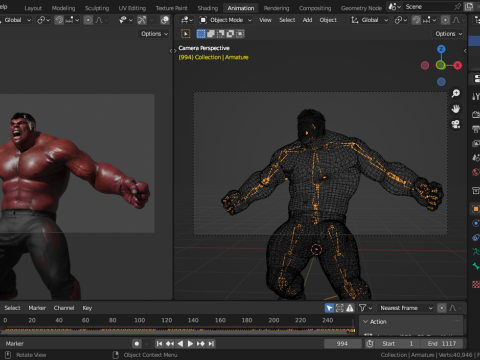This screenshot has width=480, height=360.
Task: Open the orange object properties tab
Action: pos(476,209)
